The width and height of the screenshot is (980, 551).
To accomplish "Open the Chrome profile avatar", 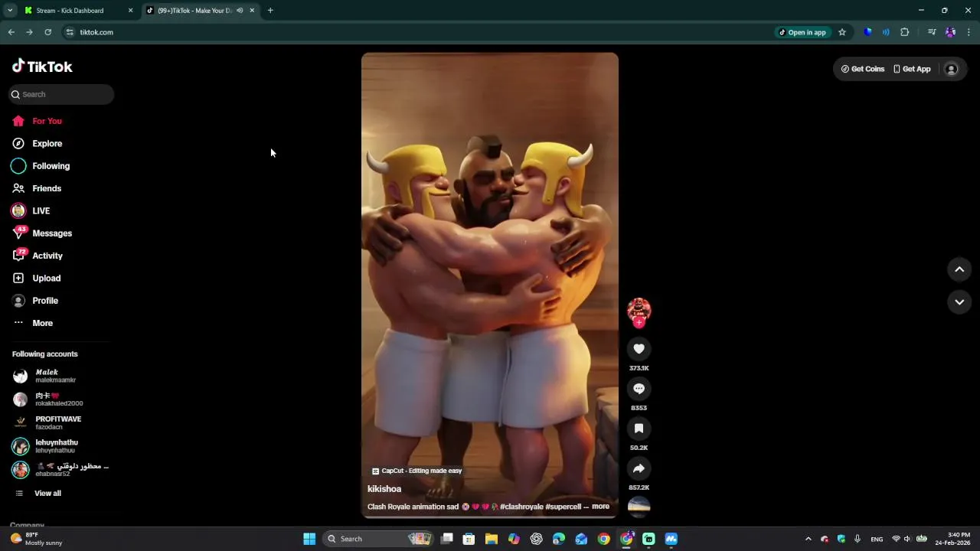I will (950, 32).
